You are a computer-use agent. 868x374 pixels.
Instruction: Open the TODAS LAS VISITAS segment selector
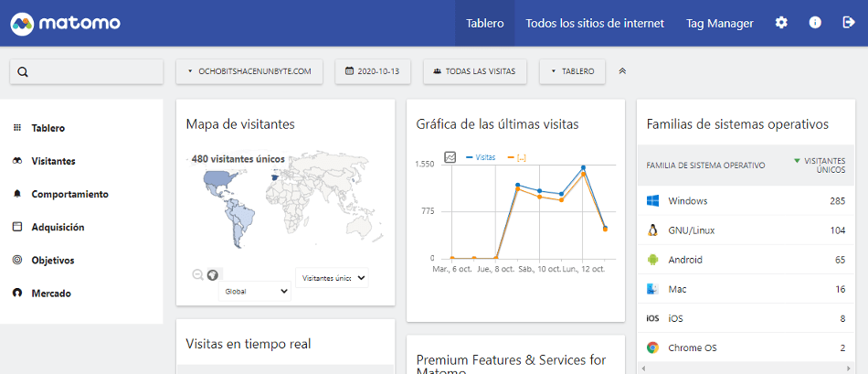coord(475,71)
